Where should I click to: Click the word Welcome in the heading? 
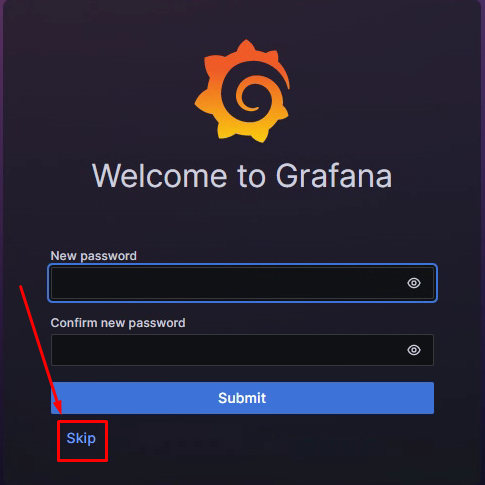tap(161, 176)
